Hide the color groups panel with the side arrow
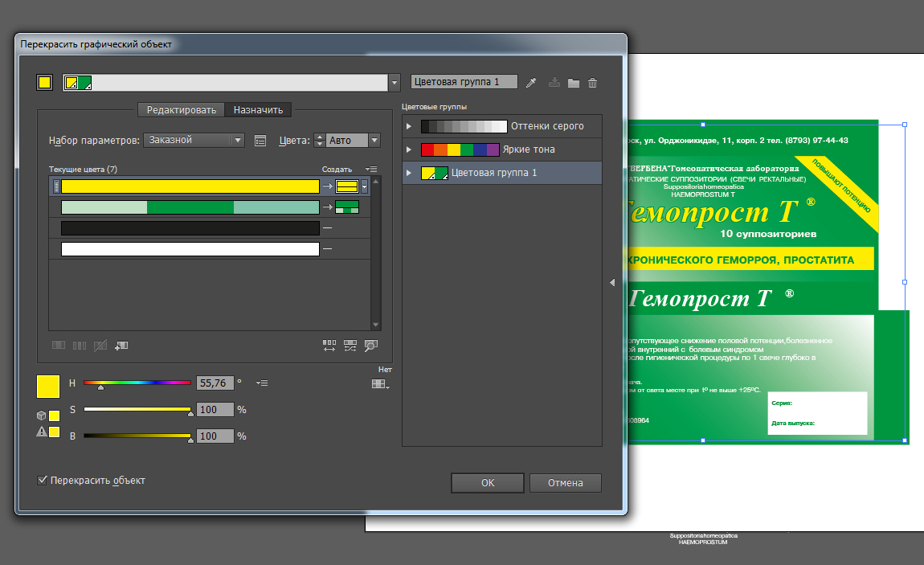The image size is (924, 565). [612, 283]
